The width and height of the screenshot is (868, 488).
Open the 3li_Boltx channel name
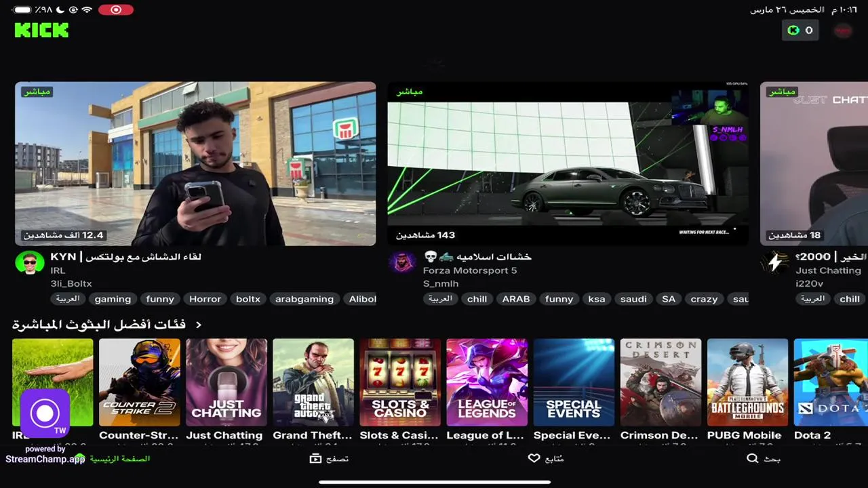(x=71, y=284)
